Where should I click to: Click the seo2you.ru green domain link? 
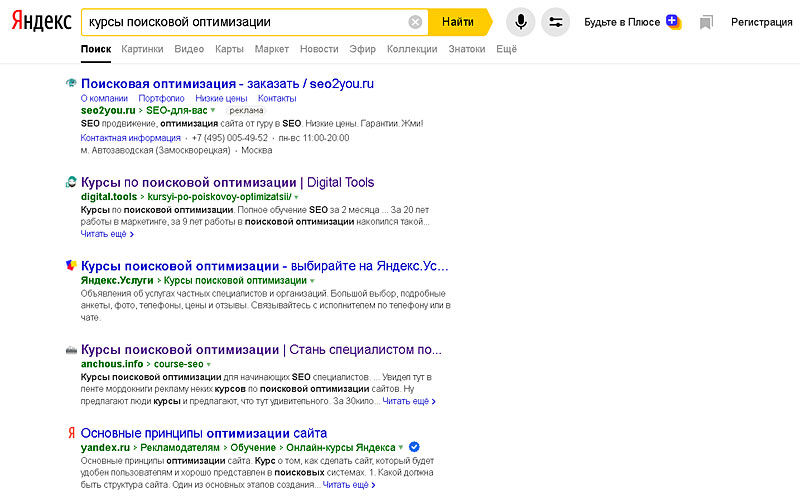[x=108, y=110]
